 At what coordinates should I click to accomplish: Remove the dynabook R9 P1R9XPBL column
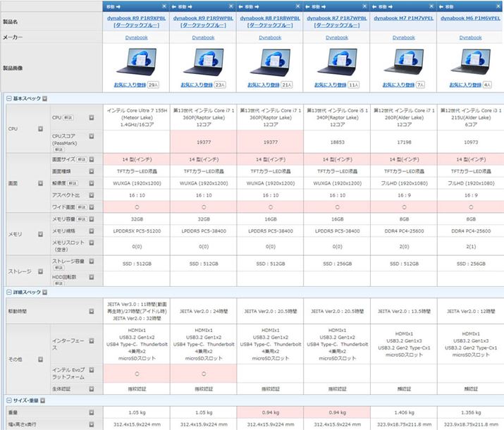coord(163,6)
